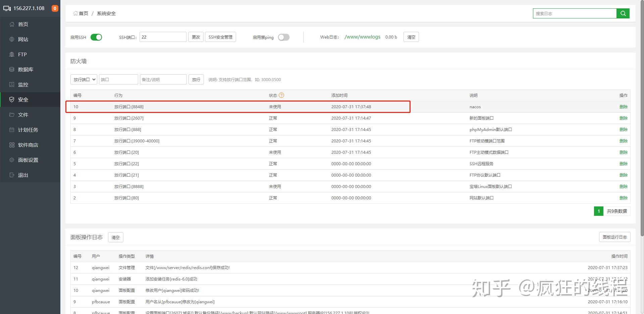Click the 退出 logout icon
The height and width of the screenshot is (314, 644).
[12, 175]
